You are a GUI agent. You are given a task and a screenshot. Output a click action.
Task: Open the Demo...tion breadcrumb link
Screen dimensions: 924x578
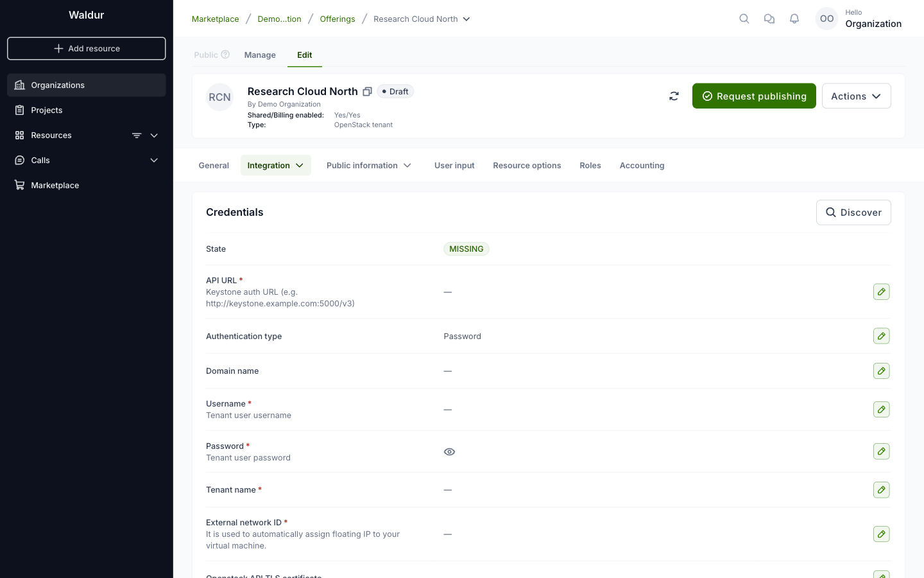[x=280, y=19]
